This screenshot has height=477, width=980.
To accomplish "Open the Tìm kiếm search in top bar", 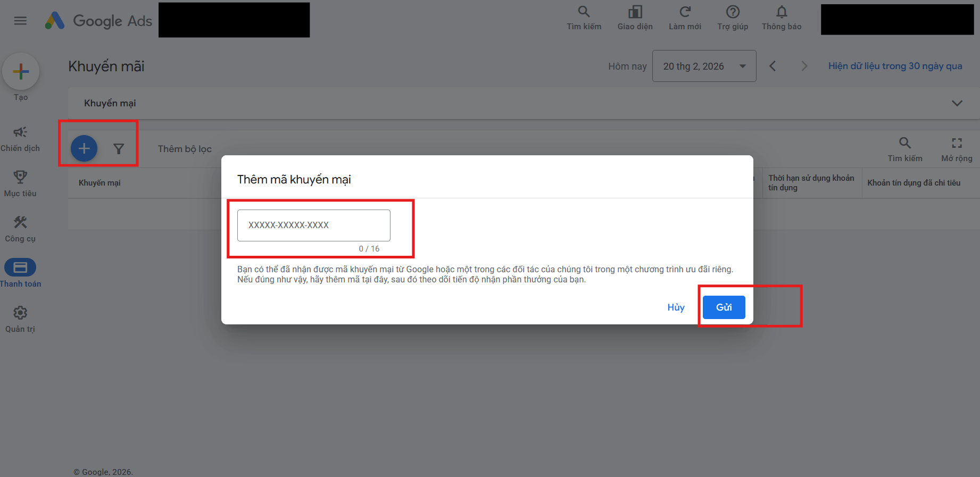I will (x=584, y=18).
